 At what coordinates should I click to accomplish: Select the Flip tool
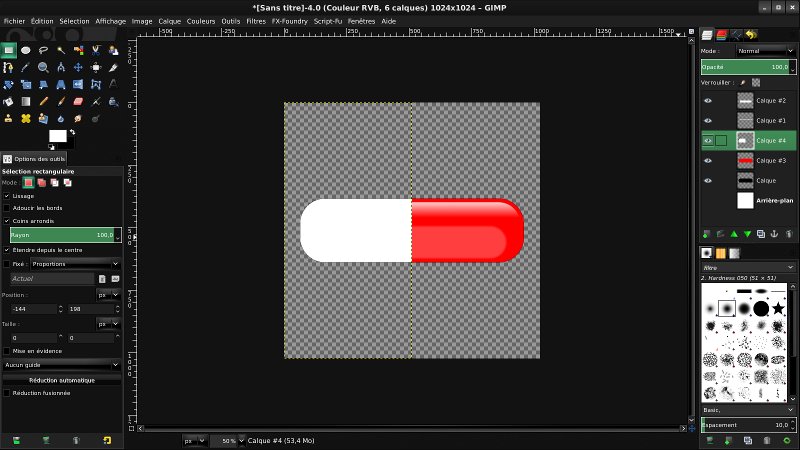point(78,85)
